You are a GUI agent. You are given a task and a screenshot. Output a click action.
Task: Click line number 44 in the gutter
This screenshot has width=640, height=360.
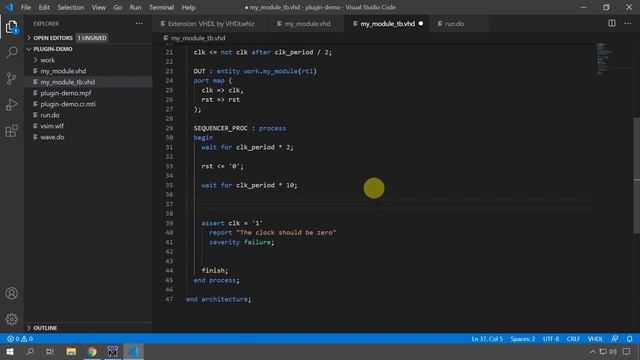click(x=169, y=271)
